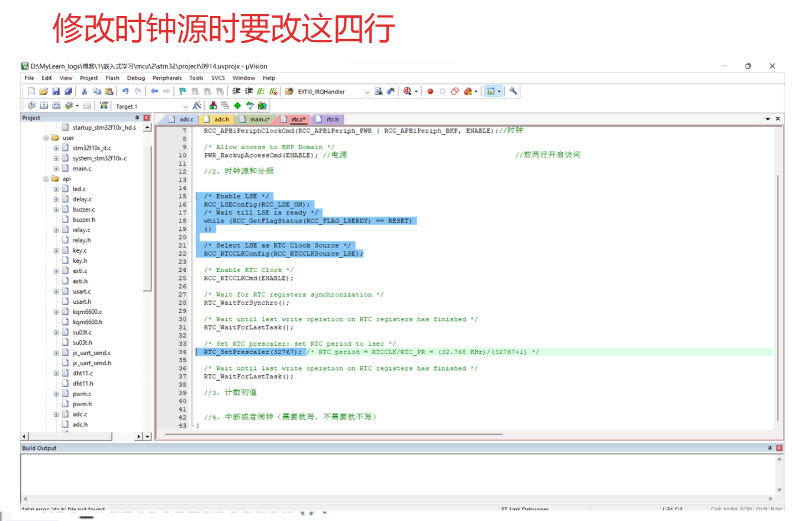Save all files toolbar icon
This screenshot has height=521, width=812.
point(68,91)
